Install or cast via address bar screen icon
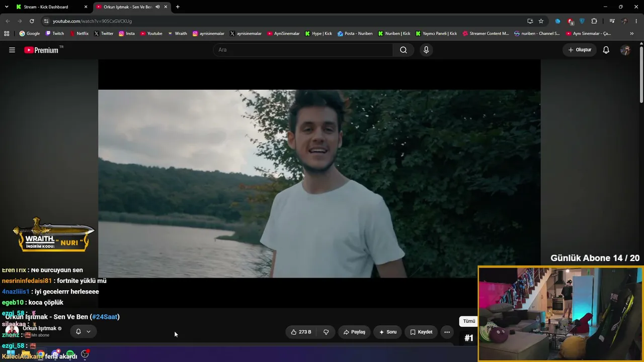 (x=530, y=21)
